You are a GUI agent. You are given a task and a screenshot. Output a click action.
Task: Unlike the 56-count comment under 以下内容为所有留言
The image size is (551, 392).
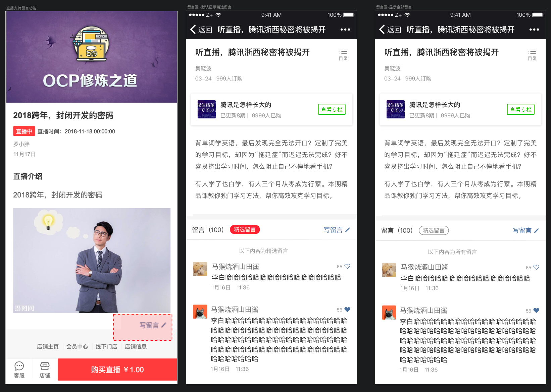pyautogui.click(x=536, y=311)
